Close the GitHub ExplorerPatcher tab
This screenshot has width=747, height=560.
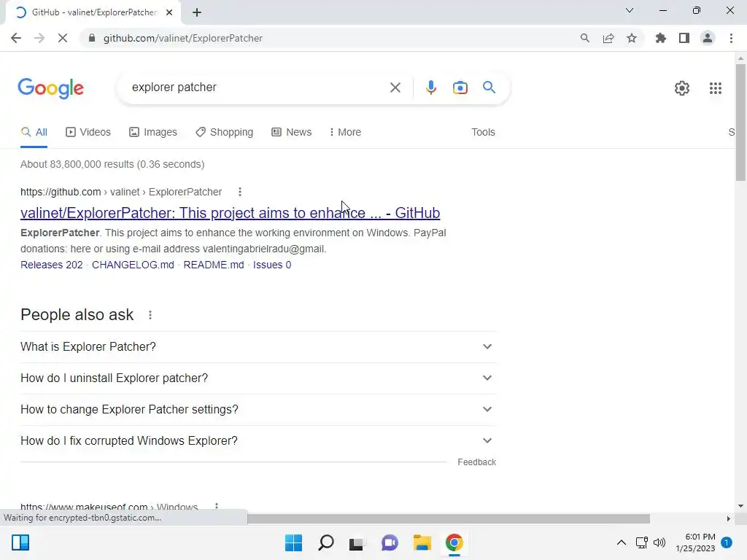pos(169,12)
